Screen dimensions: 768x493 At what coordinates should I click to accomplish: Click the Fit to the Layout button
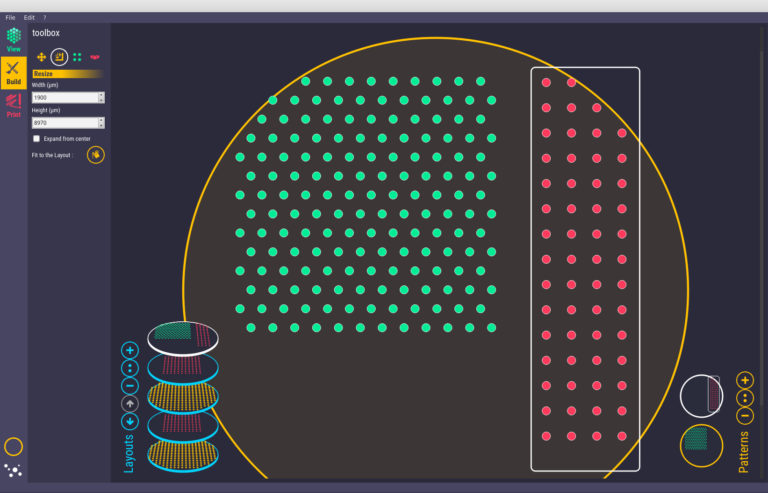click(x=96, y=155)
